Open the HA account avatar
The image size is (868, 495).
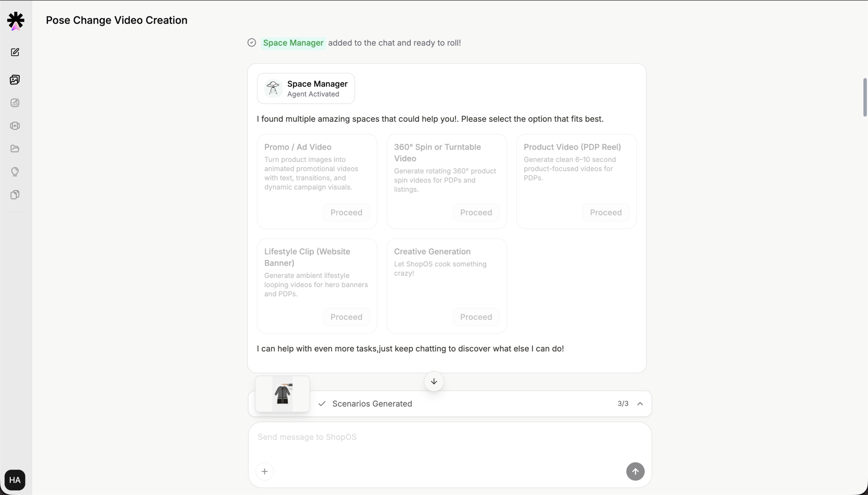click(15, 480)
